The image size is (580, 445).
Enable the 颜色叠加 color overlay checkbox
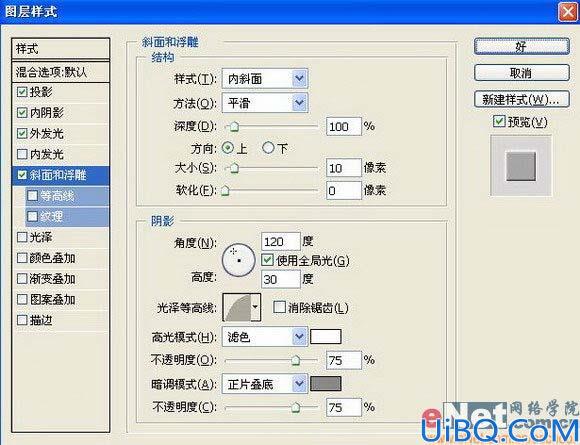coord(22,258)
